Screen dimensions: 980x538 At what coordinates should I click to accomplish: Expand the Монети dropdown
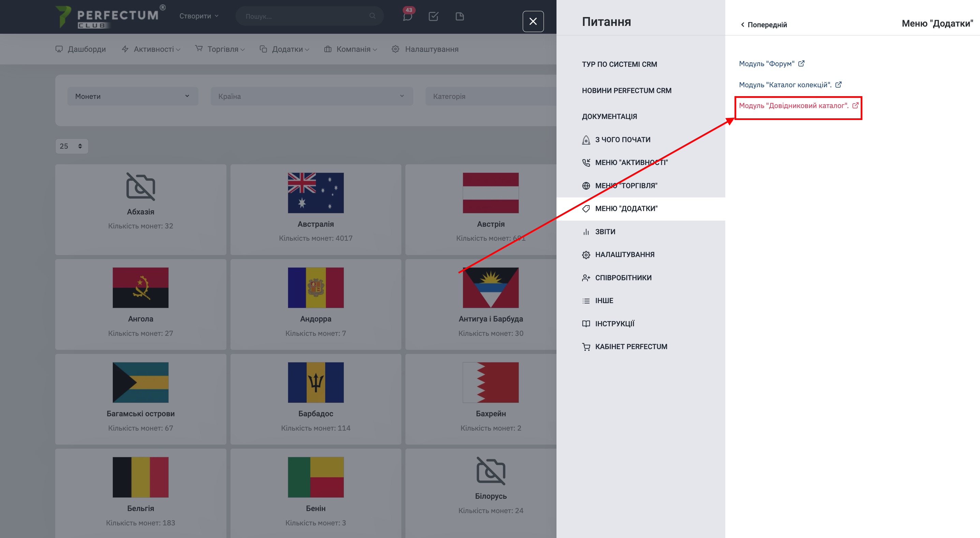click(x=132, y=96)
